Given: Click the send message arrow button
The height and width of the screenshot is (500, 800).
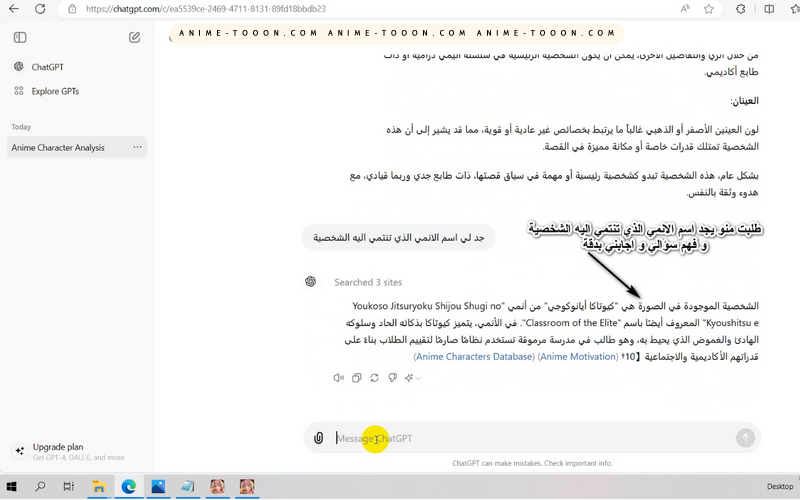Looking at the screenshot, I should coord(745,438).
